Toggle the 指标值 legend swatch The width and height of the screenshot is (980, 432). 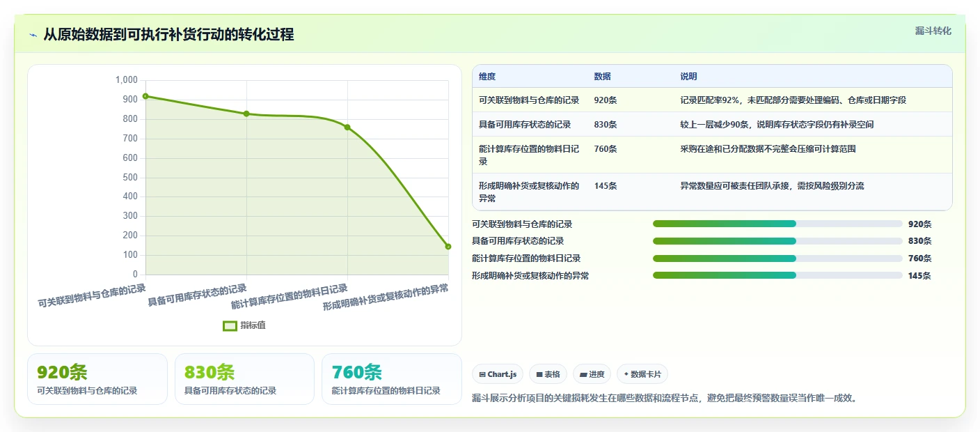pos(230,325)
